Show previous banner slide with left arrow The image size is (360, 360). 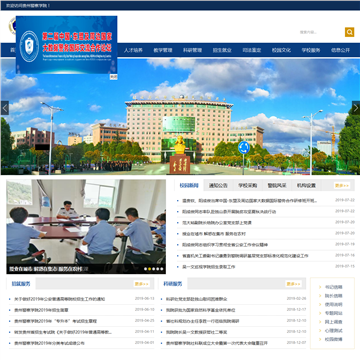pyautogui.click(x=5, y=108)
